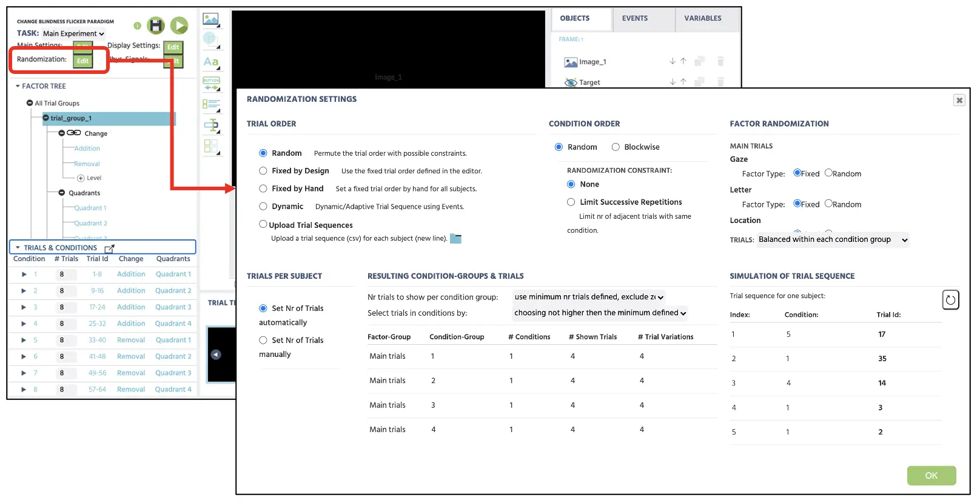980x503 pixels.
Task: Click the folder icon to upload a trial sequence
Action: pos(455,239)
